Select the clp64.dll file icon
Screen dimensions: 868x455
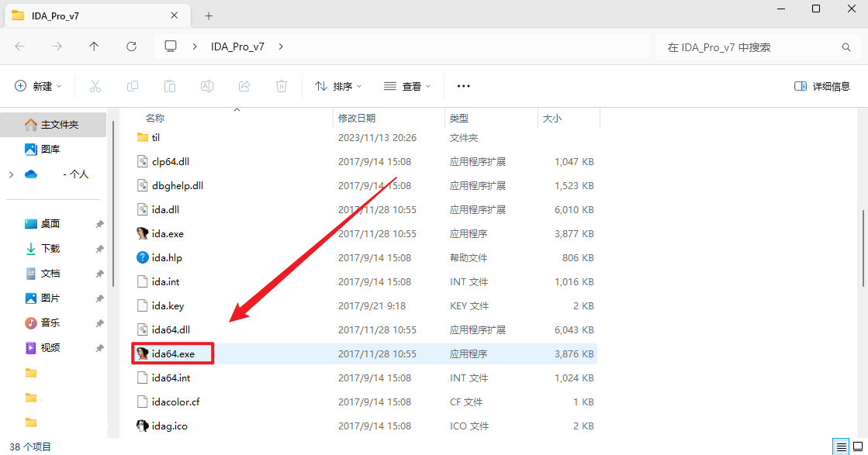(x=142, y=161)
